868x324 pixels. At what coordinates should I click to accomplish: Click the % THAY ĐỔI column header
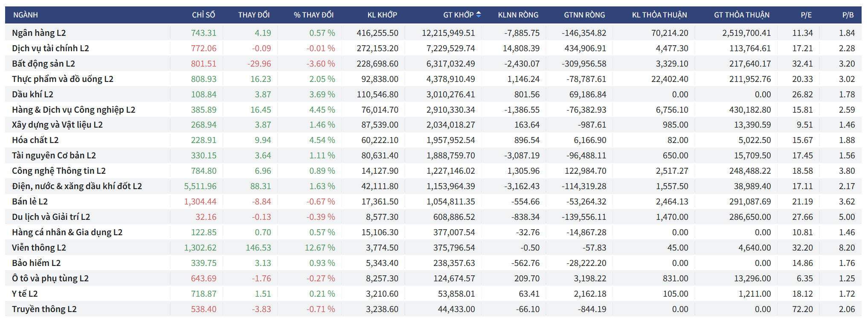[314, 15]
